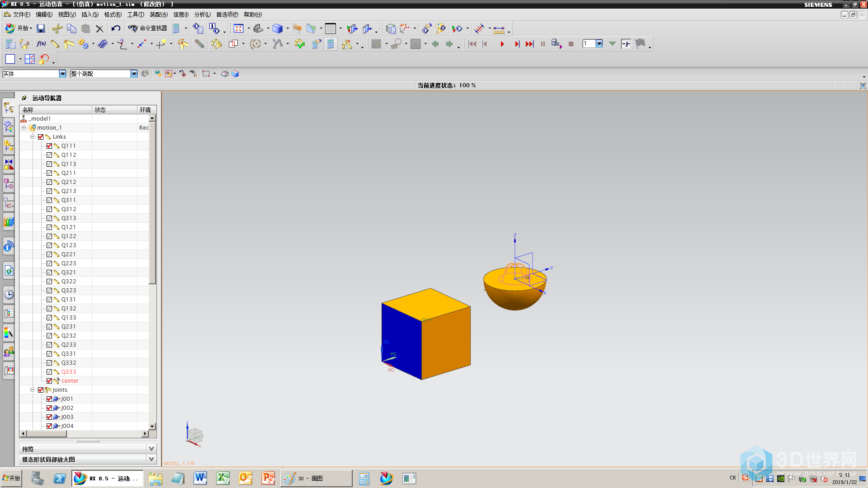Click the Solution calculator icon
The height and width of the screenshot is (488, 868).
click(x=331, y=44)
